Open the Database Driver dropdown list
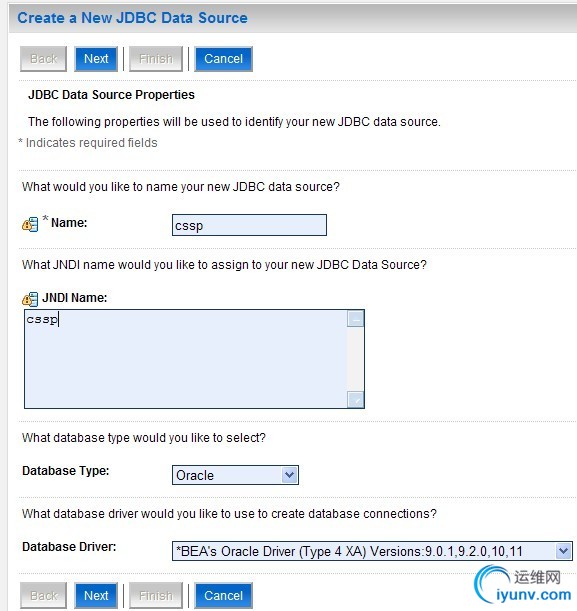 point(372,551)
